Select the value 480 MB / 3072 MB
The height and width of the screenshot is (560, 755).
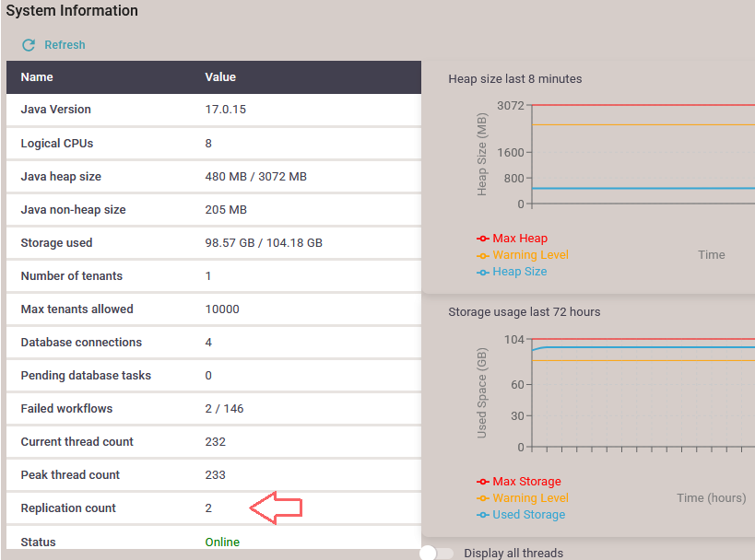click(255, 177)
